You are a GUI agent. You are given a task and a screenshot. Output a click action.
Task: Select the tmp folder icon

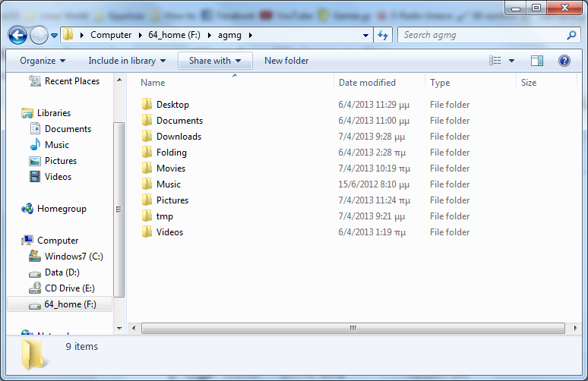click(147, 216)
